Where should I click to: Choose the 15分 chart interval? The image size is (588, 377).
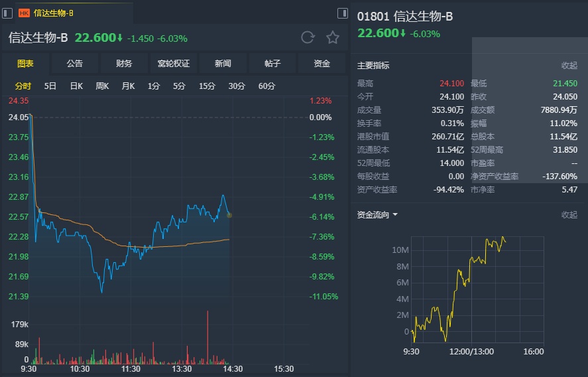click(207, 86)
